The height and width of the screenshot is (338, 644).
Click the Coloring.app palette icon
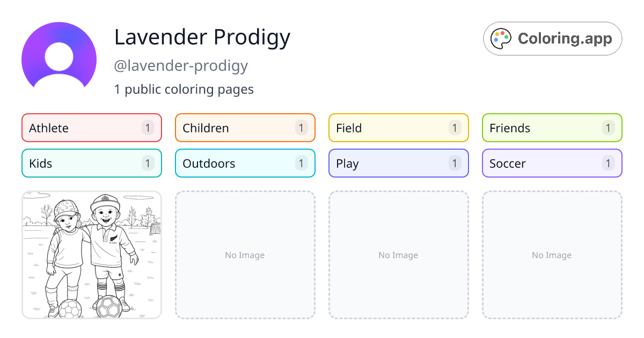[x=501, y=38]
